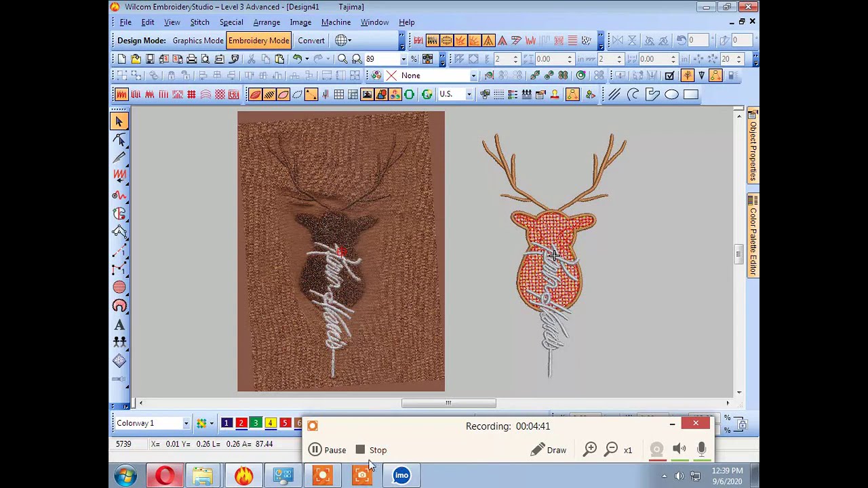868x488 pixels.
Task: Select the Satin stitch type icon
Action: tap(121, 94)
